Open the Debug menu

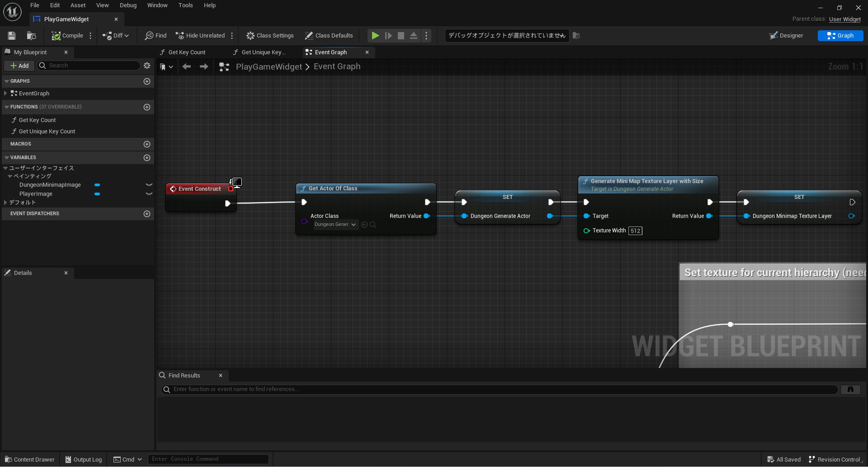(x=128, y=5)
